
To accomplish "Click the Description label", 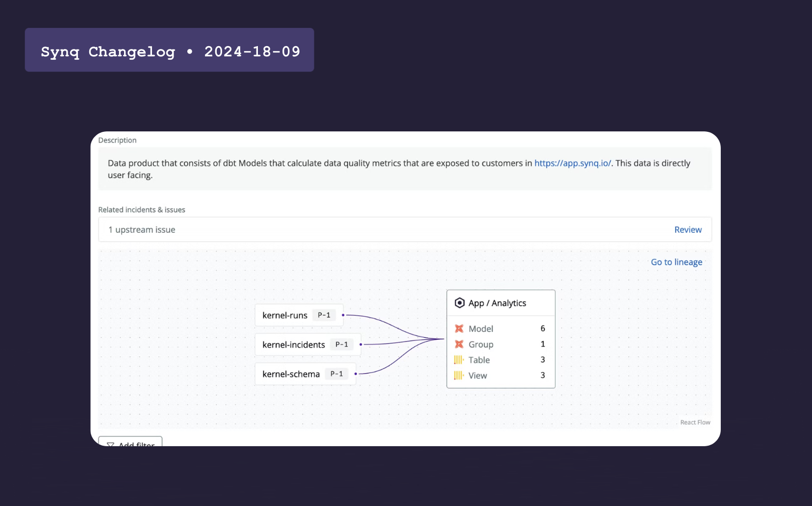I will click(117, 140).
